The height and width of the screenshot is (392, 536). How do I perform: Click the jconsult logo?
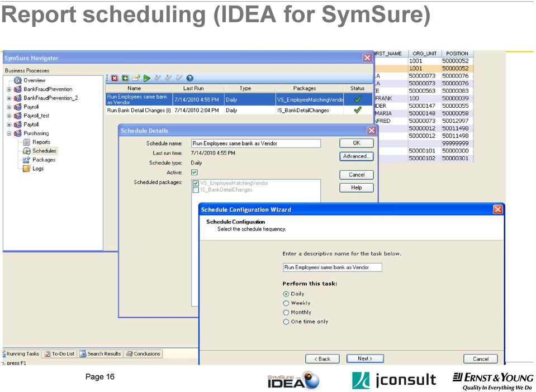pos(394,380)
